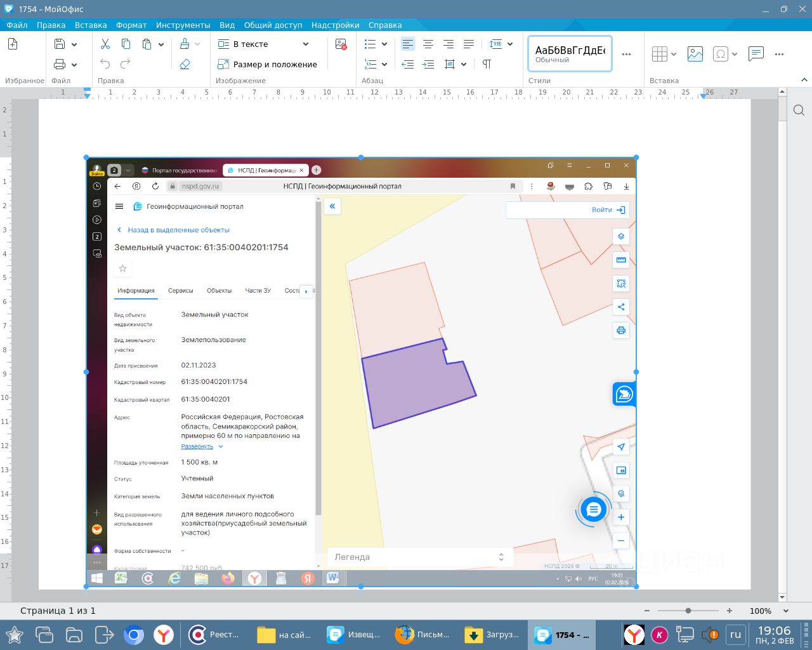Open the Вставка menu
The height and width of the screenshot is (650, 812).
pos(91,25)
